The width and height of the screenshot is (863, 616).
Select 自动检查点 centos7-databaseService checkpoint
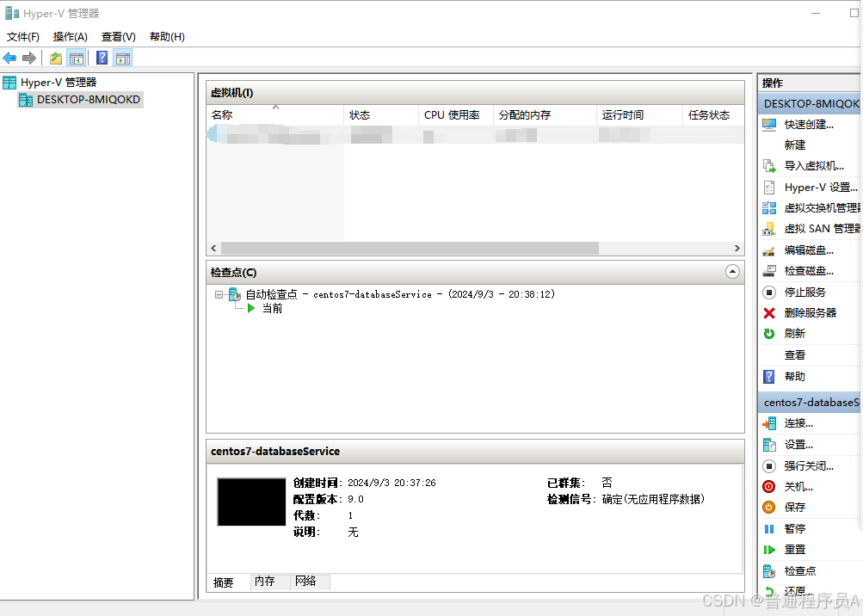pos(400,294)
